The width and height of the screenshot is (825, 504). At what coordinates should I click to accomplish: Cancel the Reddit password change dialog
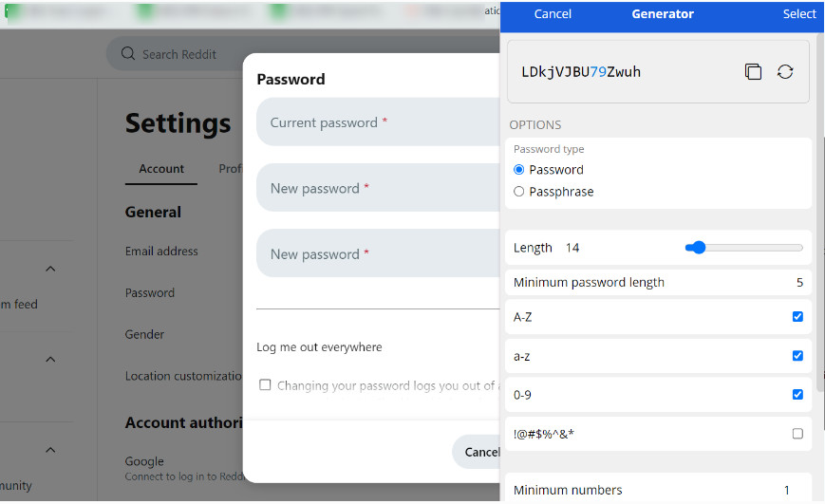478,452
